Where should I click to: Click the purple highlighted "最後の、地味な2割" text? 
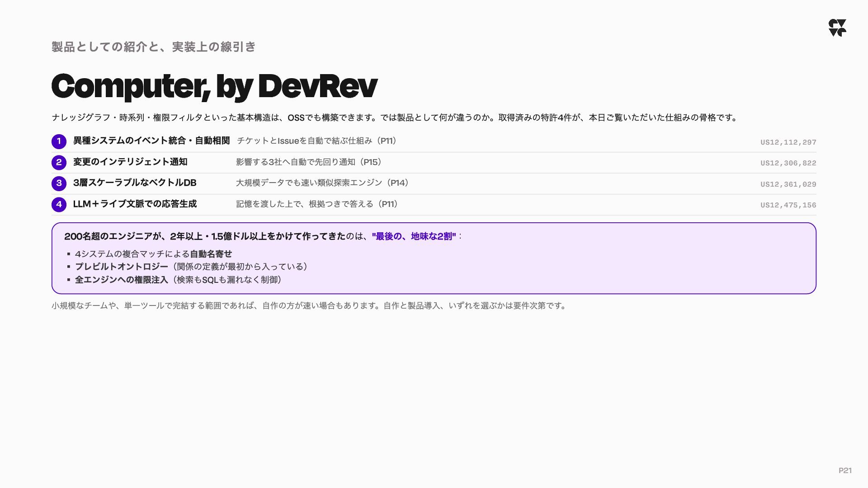point(414,236)
